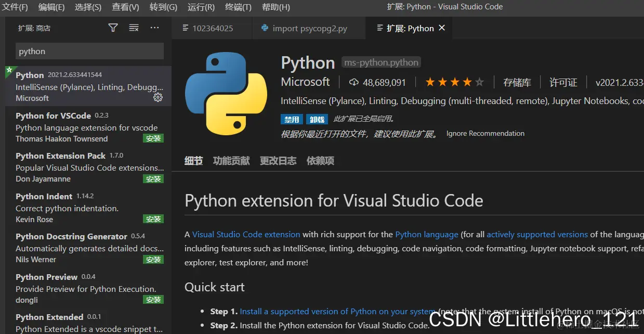Click the Quick start heading
This screenshot has width=644, height=334.
(215, 287)
